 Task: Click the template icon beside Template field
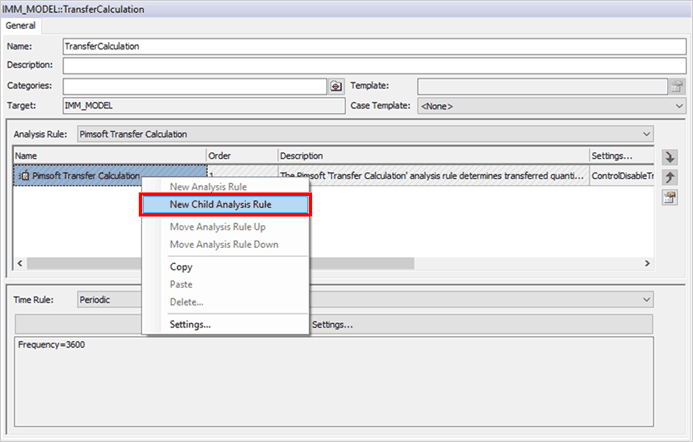(677, 87)
